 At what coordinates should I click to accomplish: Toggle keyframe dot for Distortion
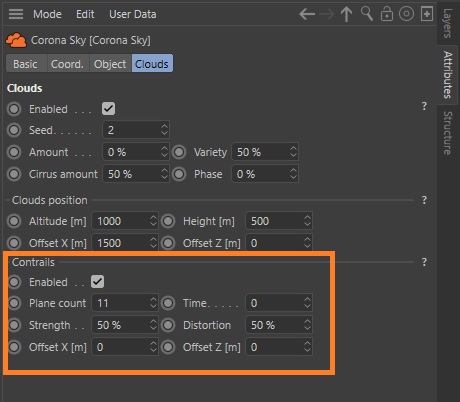(168, 325)
